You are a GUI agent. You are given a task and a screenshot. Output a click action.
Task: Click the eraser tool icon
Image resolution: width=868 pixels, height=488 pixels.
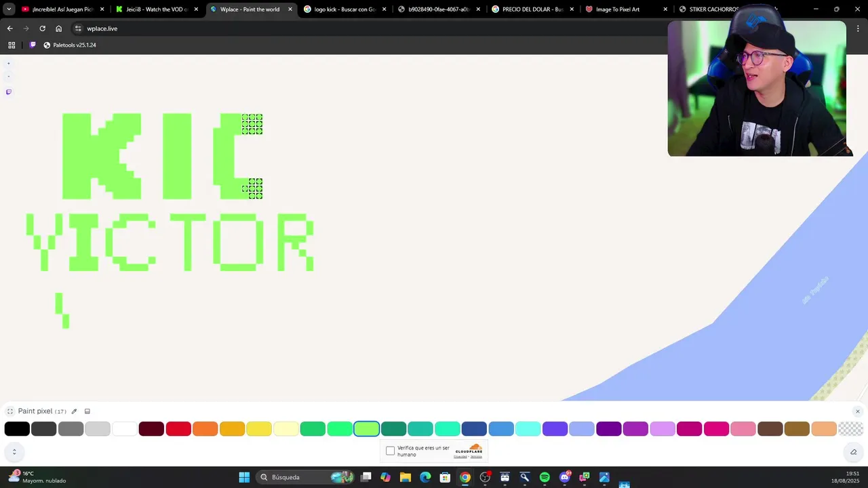click(x=853, y=452)
